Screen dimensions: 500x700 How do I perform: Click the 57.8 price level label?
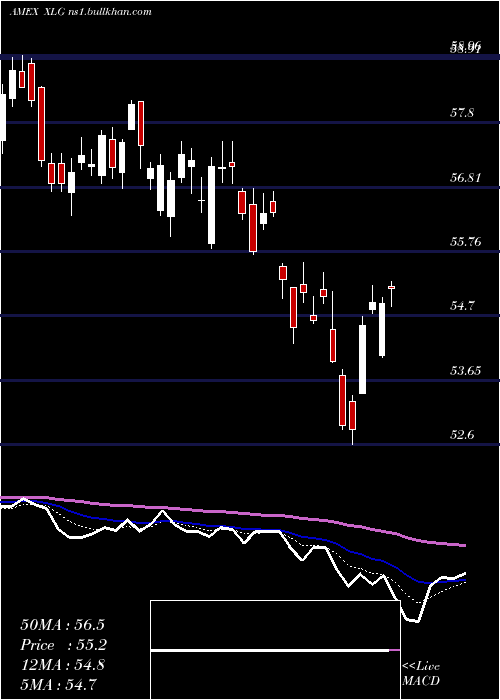coord(462,113)
